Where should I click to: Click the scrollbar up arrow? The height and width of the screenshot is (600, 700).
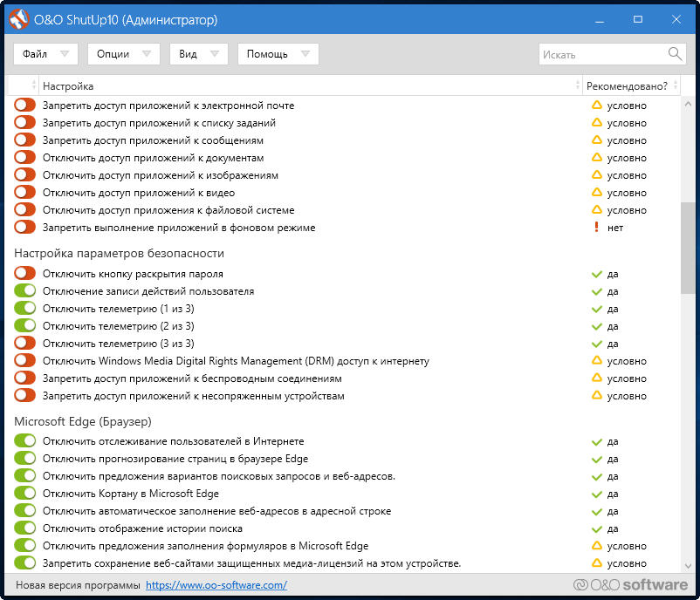click(688, 104)
